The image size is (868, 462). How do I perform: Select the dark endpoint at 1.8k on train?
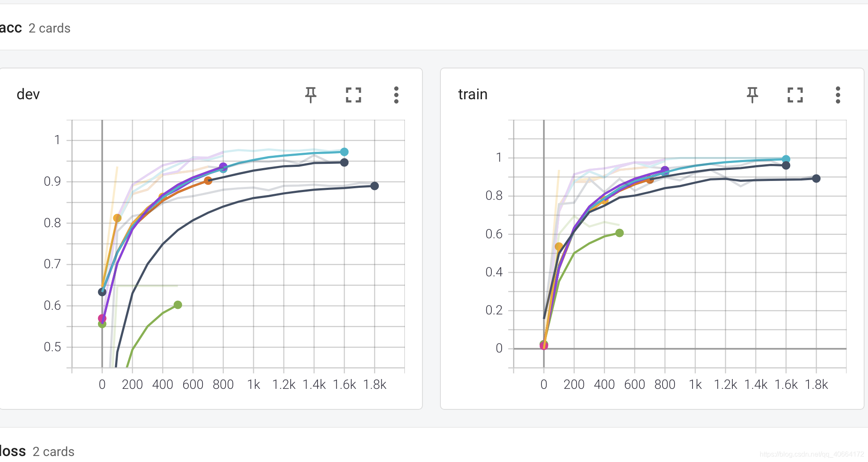816,178
